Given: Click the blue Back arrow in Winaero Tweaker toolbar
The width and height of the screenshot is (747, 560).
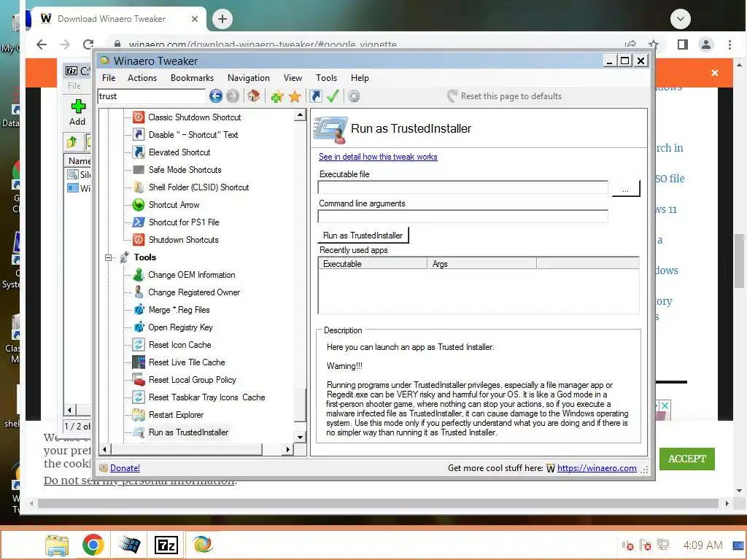Looking at the screenshot, I should click(216, 96).
